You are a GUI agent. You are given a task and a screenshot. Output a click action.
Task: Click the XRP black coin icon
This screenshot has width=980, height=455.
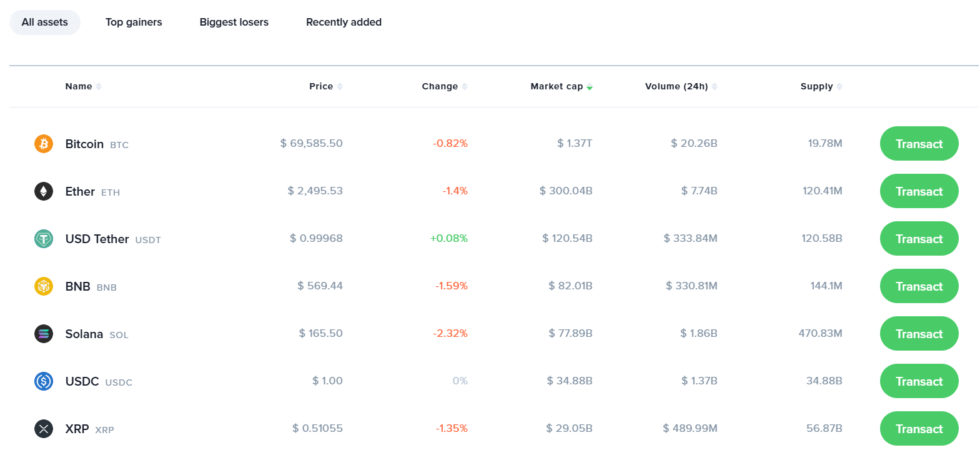point(44,429)
